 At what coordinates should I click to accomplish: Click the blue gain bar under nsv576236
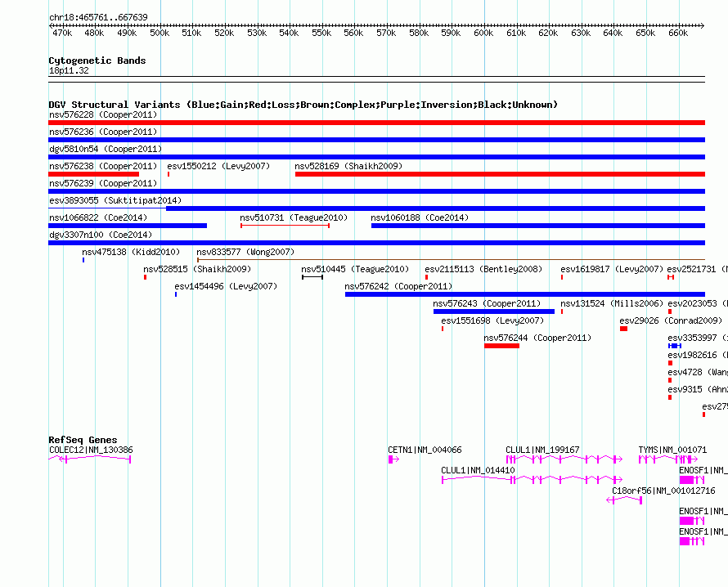(376, 140)
